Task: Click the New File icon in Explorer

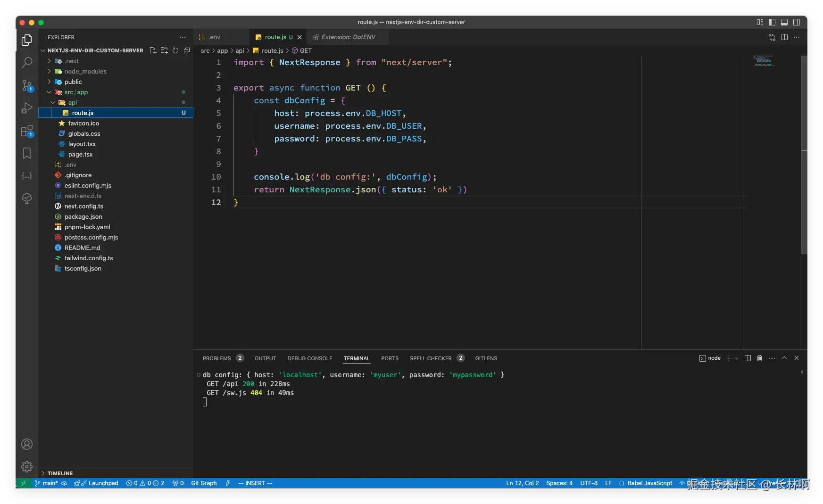Action: pyautogui.click(x=153, y=50)
